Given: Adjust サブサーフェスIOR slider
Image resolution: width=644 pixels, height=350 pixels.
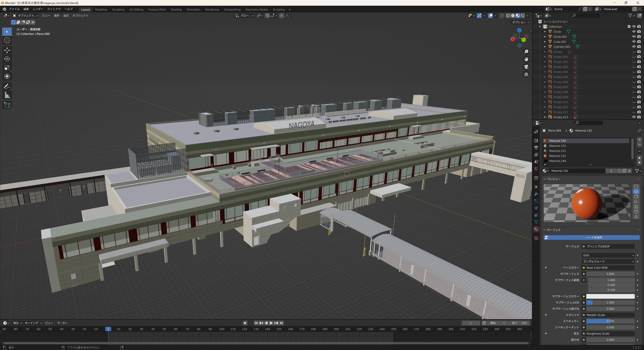Looking at the screenshot, I should tap(610, 303).
